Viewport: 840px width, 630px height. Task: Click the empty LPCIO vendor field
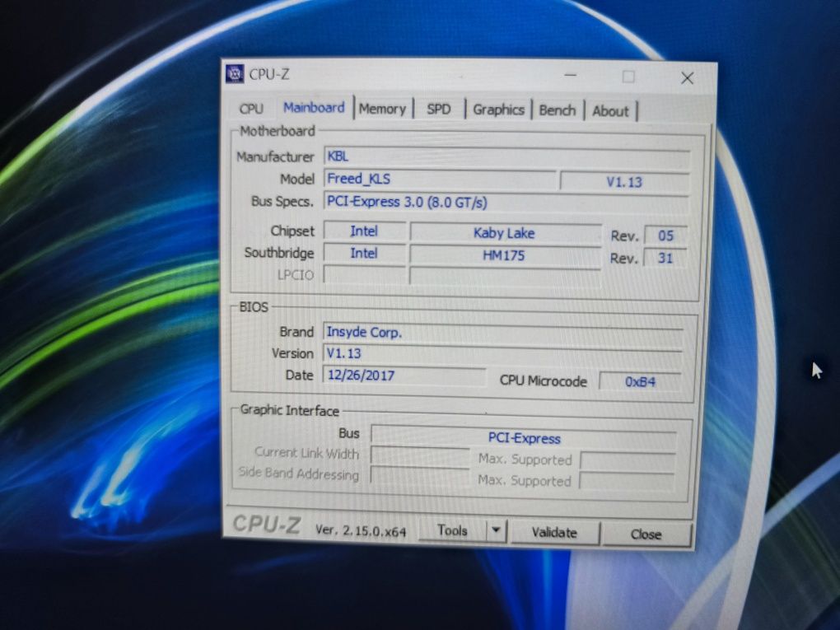click(365, 275)
